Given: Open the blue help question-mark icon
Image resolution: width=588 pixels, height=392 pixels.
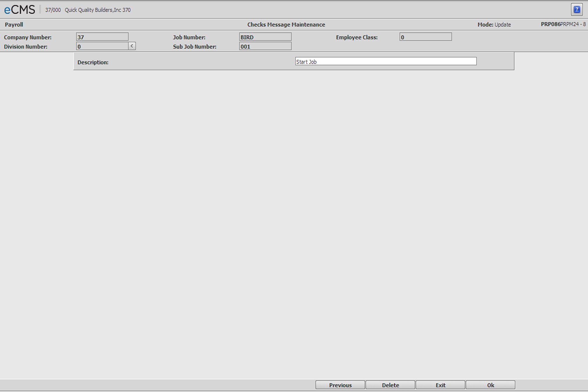Looking at the screenshot, I should click(577, 10).
